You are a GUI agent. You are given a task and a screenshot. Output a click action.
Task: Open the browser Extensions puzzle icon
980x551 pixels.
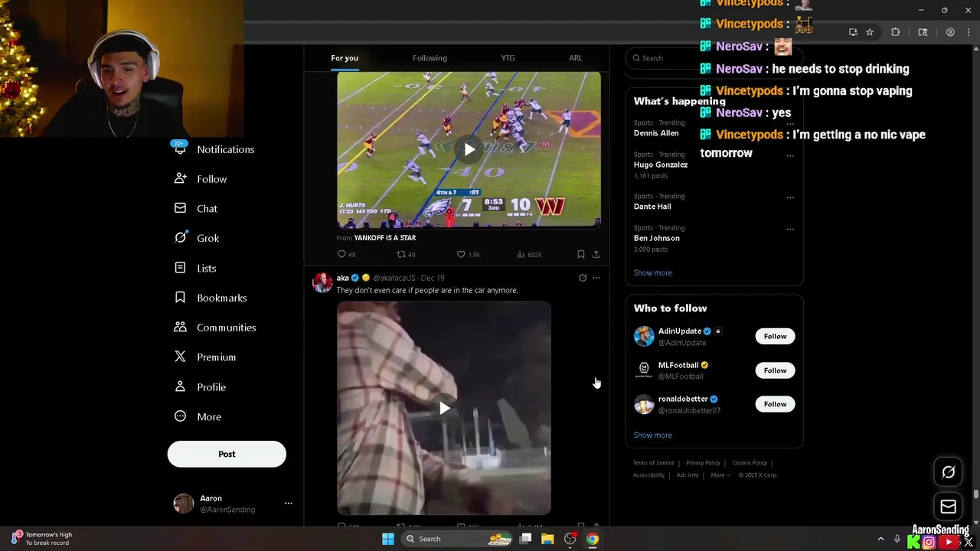pyautogui.click(x=895, y=32)
